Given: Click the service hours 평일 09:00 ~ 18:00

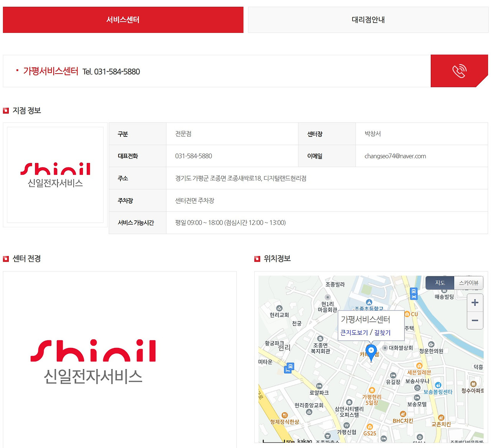Looking at the screenshot, I should click(199, 223).
